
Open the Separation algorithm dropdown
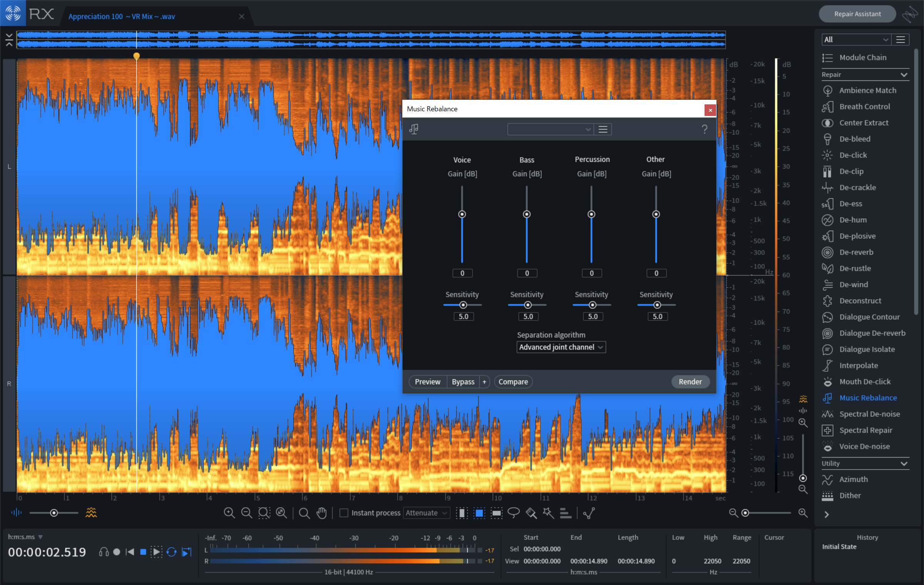(561, 347)
